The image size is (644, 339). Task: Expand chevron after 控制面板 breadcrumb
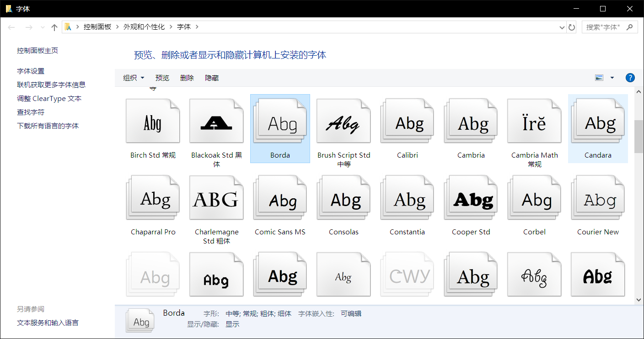(x=117, y=27)
